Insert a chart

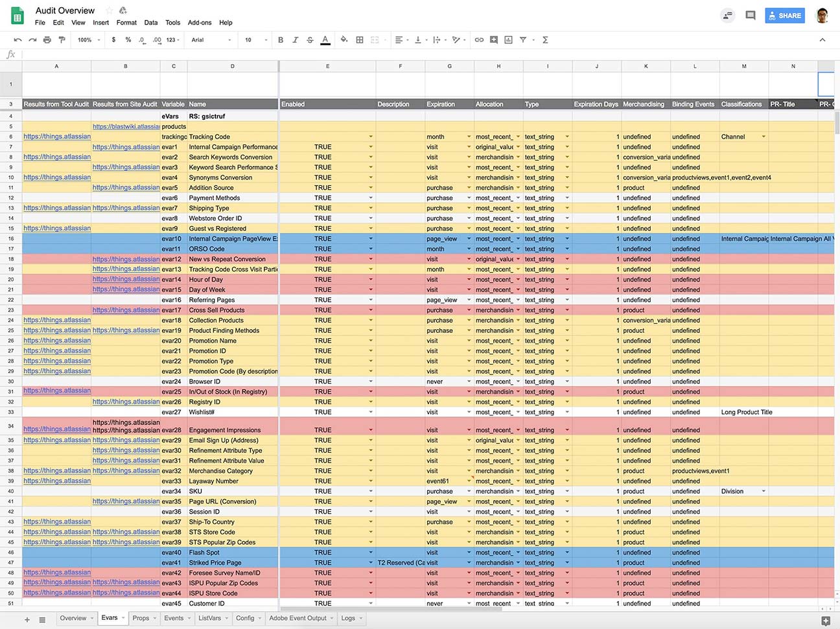pyautogui.click(x=508, y=40)
